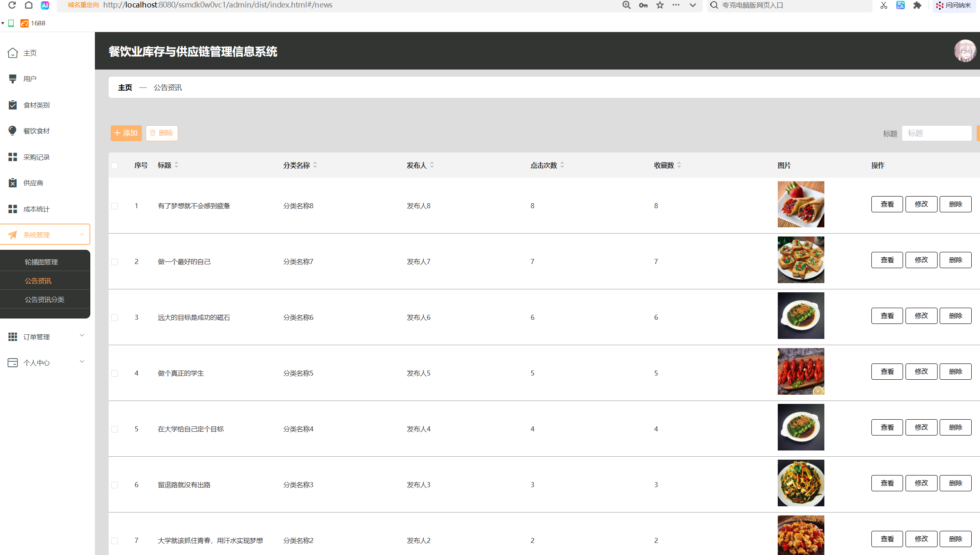
Task: Click the 主页 house icon in sidebar
Action: click(x=13, y=53)
